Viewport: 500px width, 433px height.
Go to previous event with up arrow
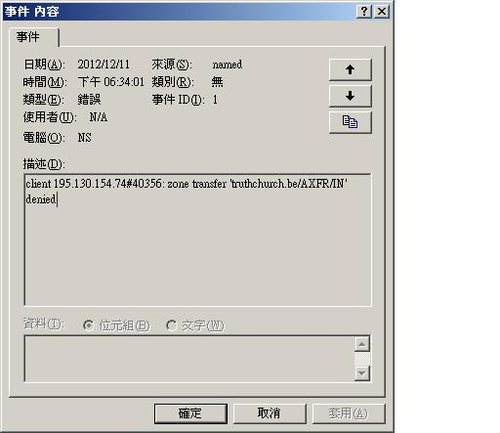point(350,70)
